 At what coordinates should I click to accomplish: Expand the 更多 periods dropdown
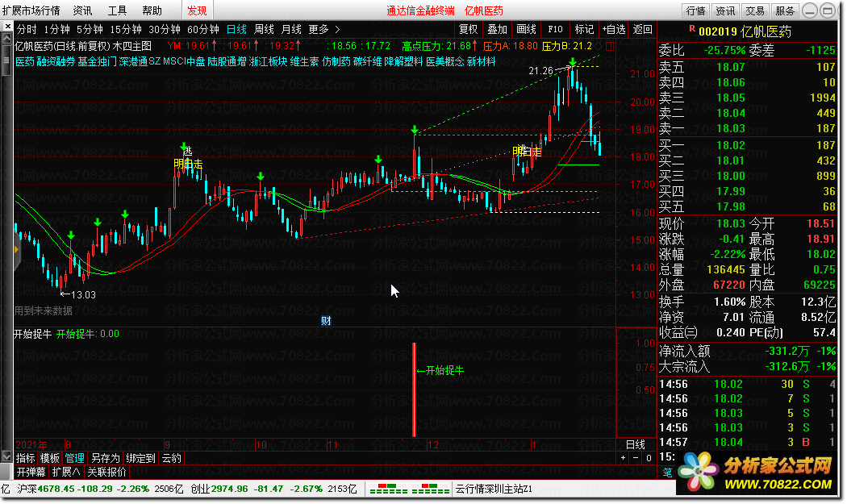[319, 29]
